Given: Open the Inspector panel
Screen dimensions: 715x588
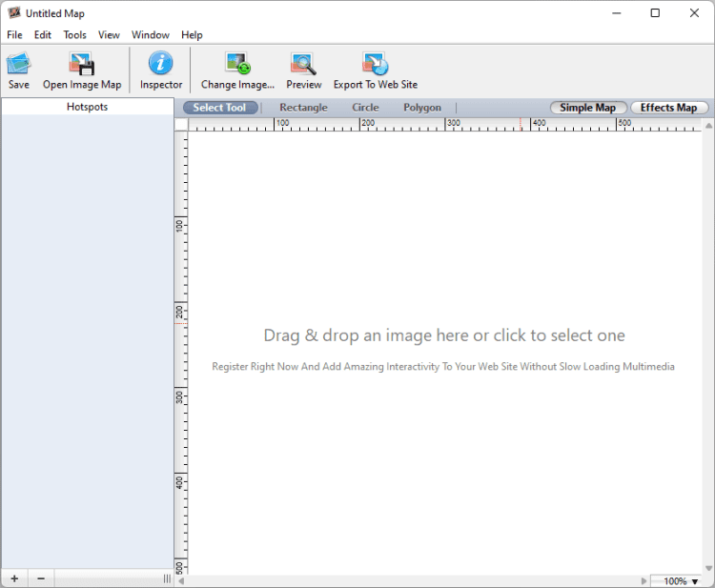Looking at the screenshot, I should click(161, 71).
